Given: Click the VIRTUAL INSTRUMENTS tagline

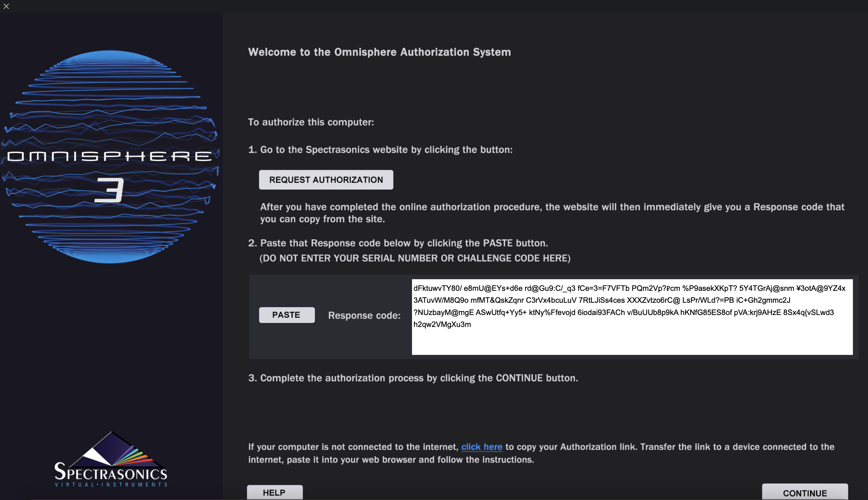Looking at the screenshot, I should 111,485.
